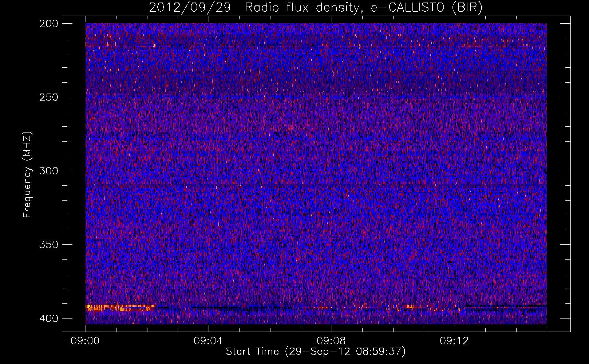This screenshot has width=589, height=364.
Task: Click the 300 frequency tick label
Action: (x=48, y=171)
